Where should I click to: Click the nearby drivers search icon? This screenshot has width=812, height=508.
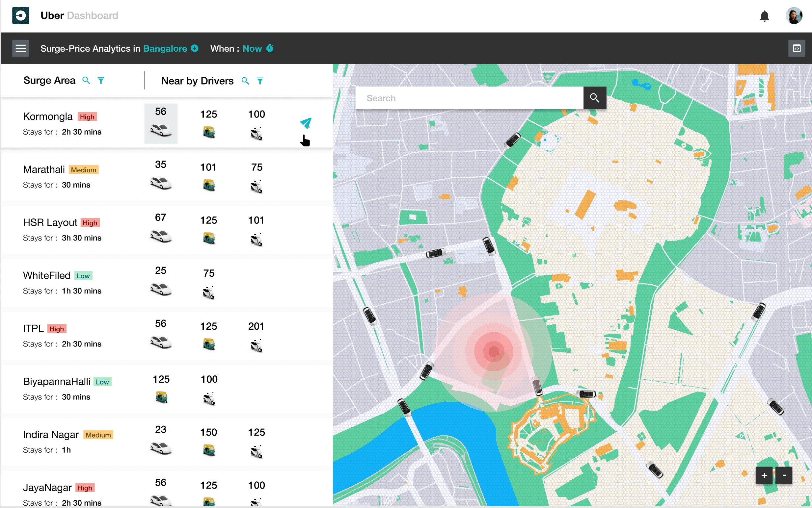pyautogui.click(x=246, y=81)
